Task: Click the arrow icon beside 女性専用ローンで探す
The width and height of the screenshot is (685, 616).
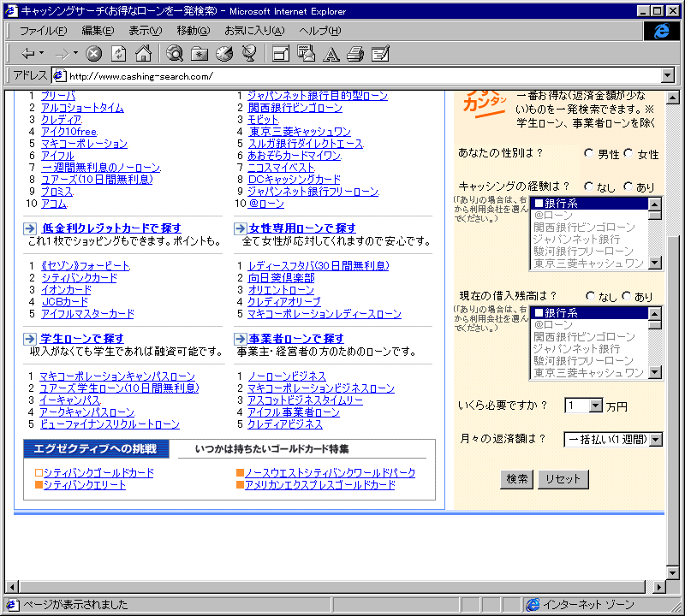Action: click(x=241, y=228)
